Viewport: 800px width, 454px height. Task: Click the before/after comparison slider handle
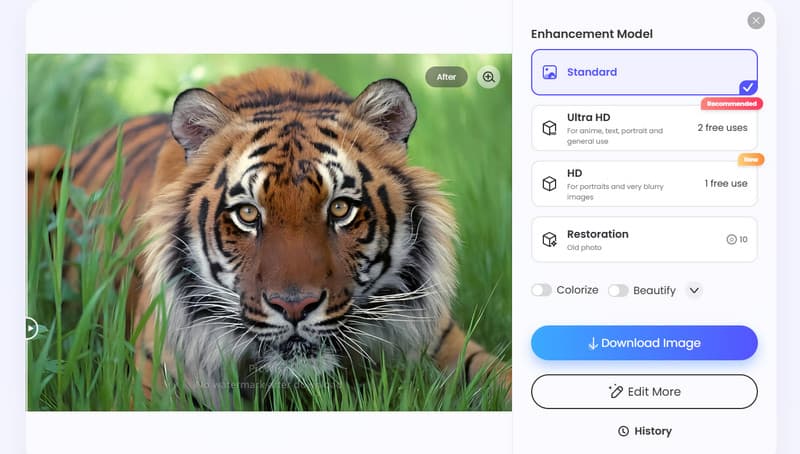[x=31, y=328]
